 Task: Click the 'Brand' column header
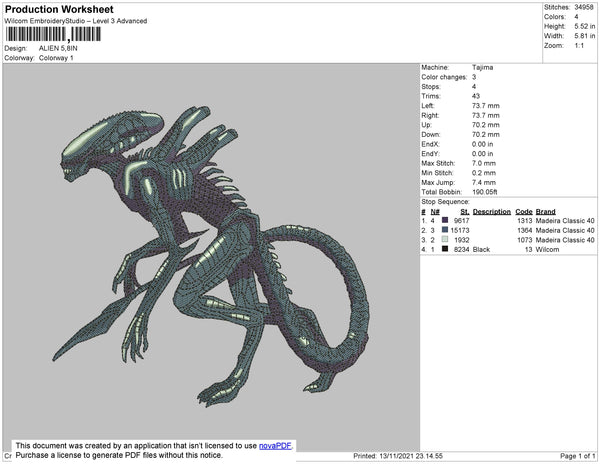tap(545, 212)
